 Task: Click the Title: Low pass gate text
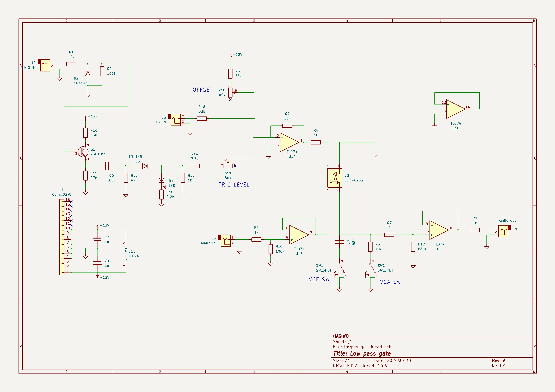coord(362,354)
